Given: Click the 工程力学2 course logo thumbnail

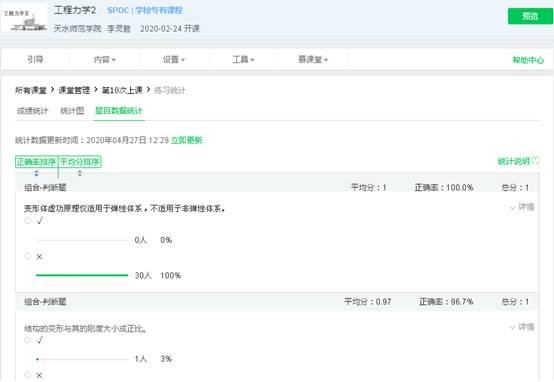Looking at the screenshot, I should click(24, 18).
